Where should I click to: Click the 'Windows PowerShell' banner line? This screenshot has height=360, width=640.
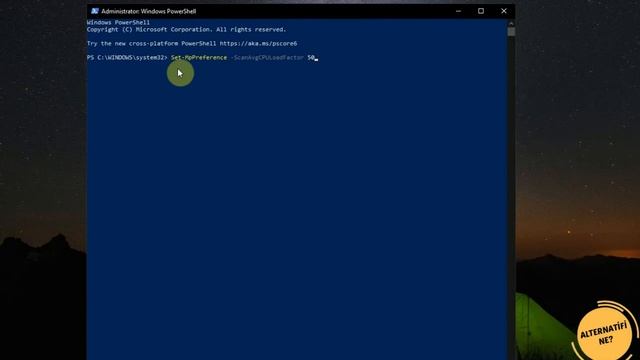pyautogui.click(x=118, y=22)
